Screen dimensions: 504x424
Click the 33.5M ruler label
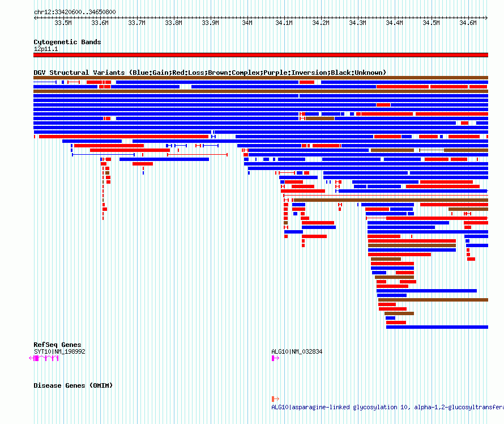click(x=63, y=23)
